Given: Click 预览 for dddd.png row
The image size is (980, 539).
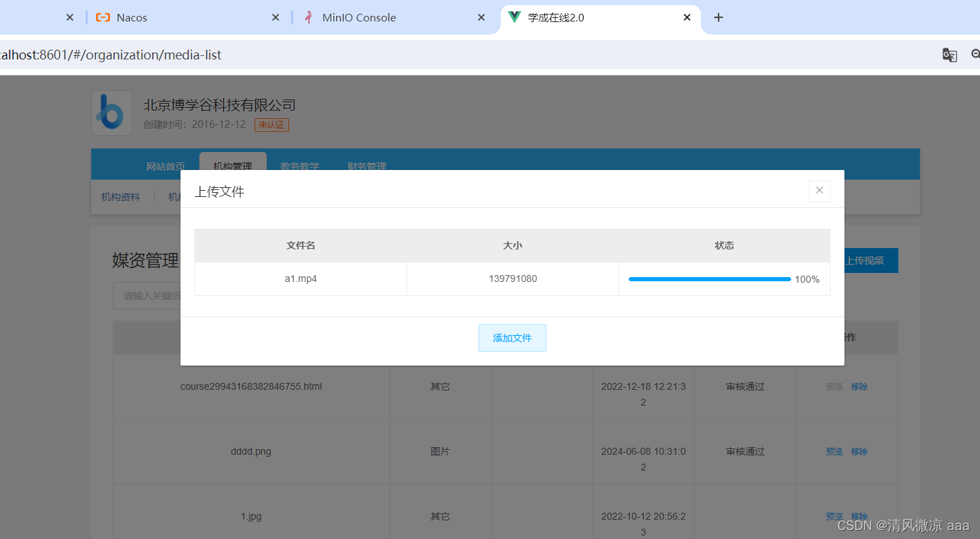Looking at the screenshot, I should pos(834,452).
